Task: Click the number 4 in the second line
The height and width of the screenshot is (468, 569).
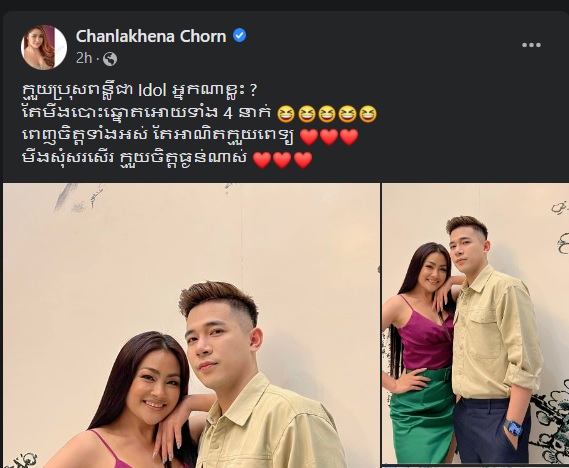Action: click(228, 114)
